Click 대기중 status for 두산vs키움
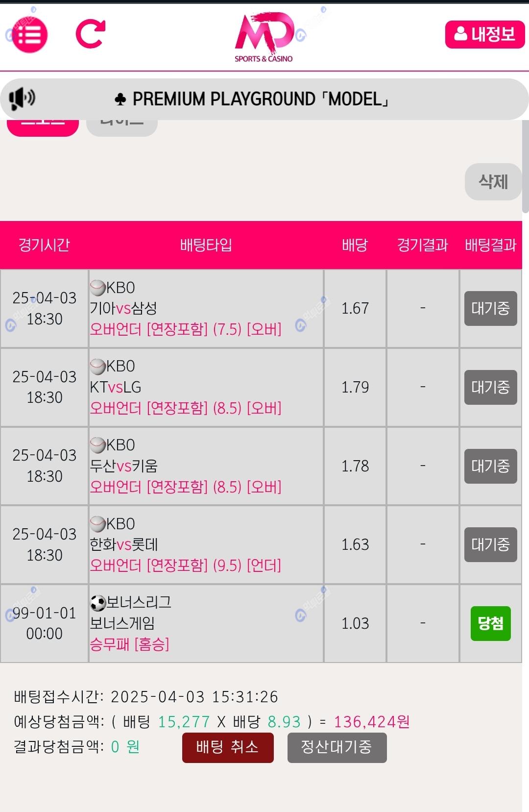529x812 pixels. coord(491,466)
